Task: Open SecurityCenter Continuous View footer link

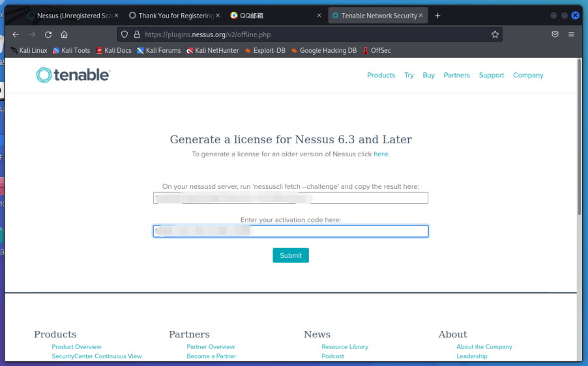Action: (x=96, y=356)
